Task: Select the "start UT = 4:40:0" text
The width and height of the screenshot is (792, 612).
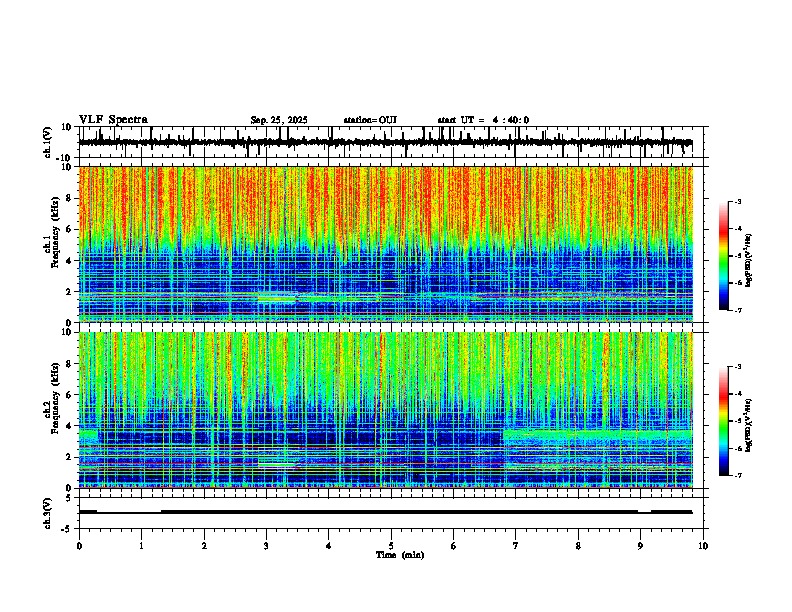Action: [483, 120]
